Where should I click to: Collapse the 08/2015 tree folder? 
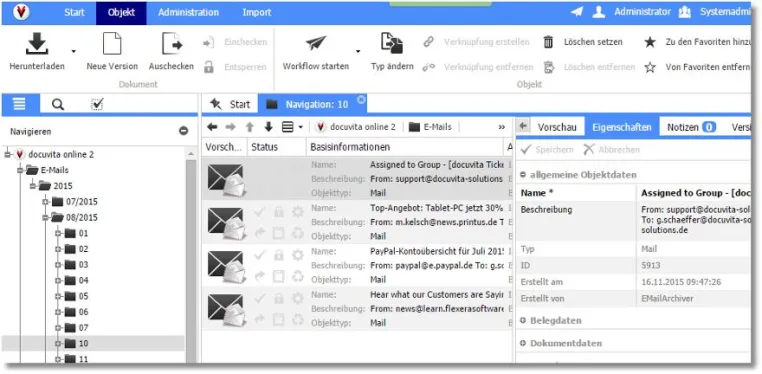point(46,218)
